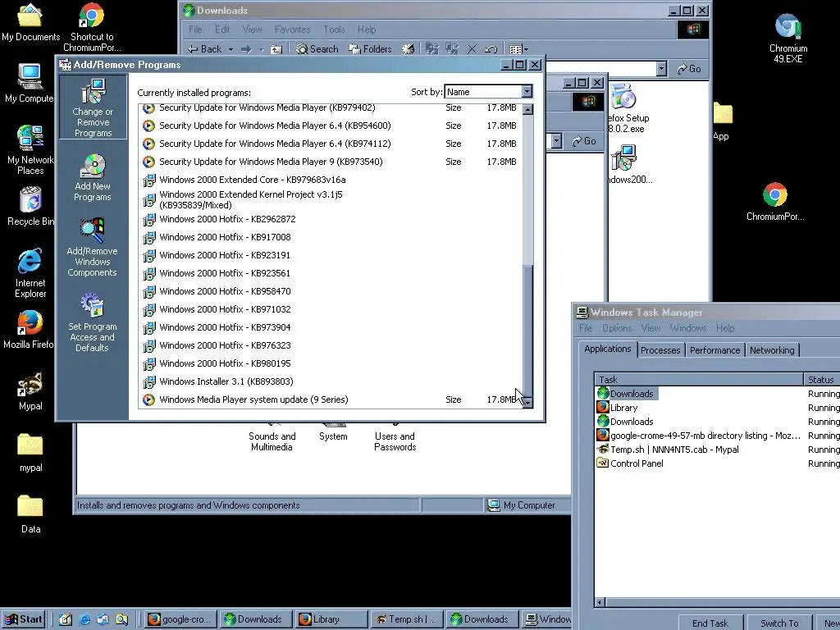This screenshot has width=840, height=630.
Task: Click Back in Downloads window toolbar
Action: [204, 48]
